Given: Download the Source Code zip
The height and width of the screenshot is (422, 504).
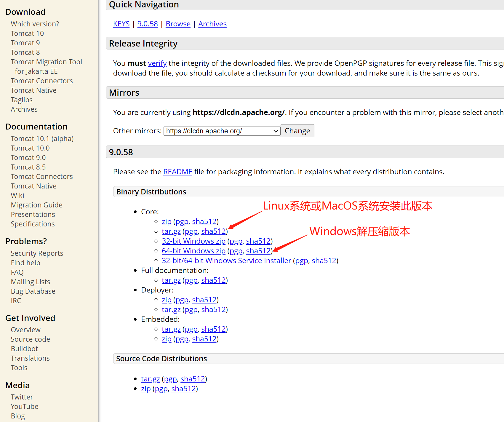Looking at the screenshot, I should [x=146, y=389].
